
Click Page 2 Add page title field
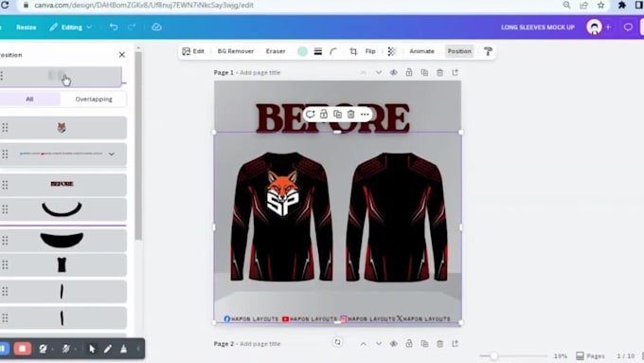click(260, 344)
